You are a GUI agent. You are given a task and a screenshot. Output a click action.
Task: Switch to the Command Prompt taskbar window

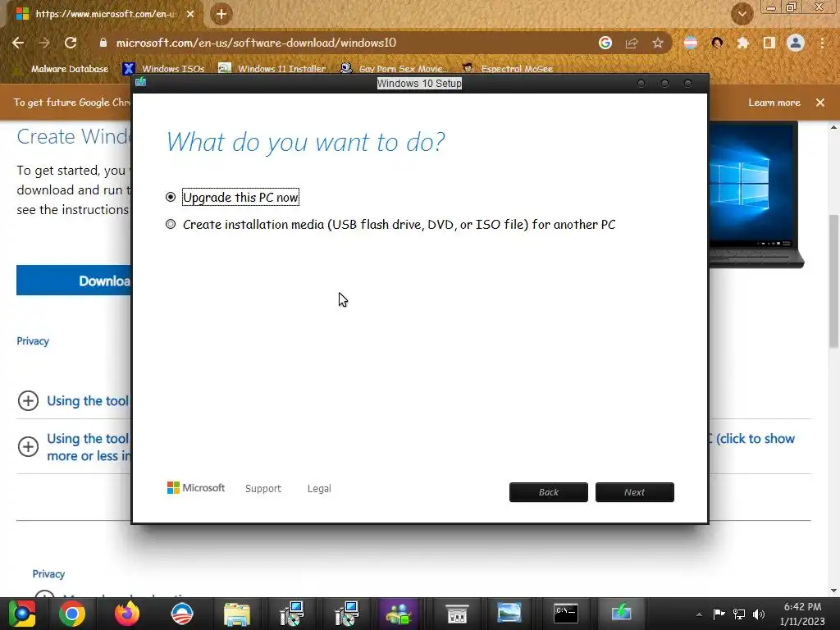(566, 614)
